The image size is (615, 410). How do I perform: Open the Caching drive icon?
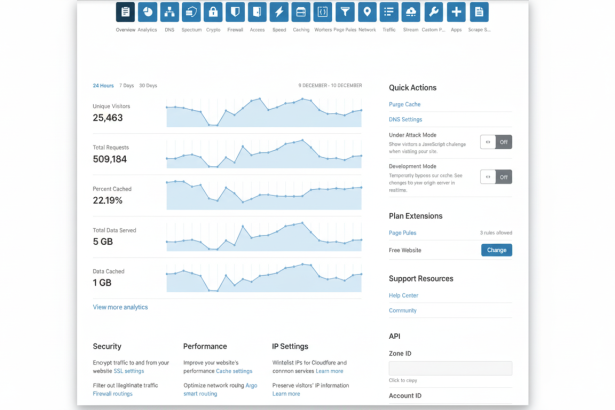click(301, 12)
